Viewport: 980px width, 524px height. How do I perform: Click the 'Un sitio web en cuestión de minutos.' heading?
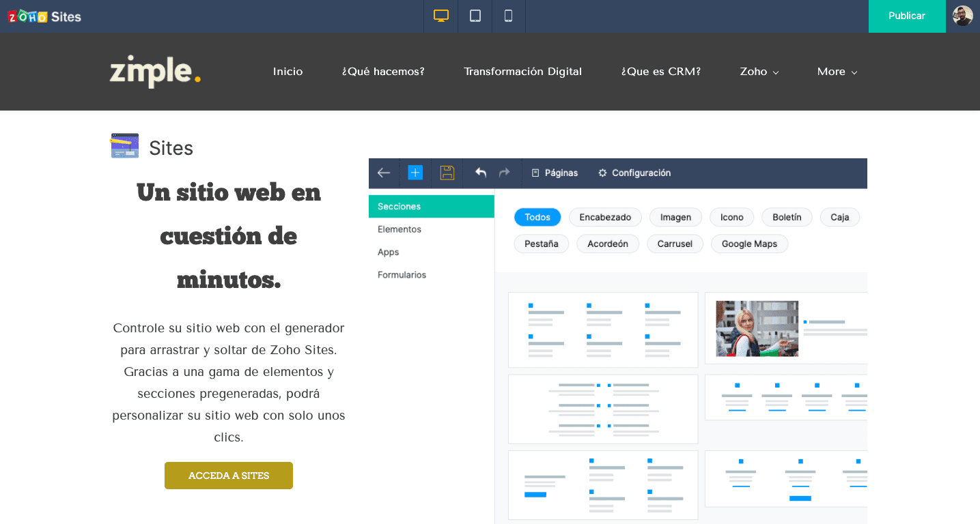[229, 235]
